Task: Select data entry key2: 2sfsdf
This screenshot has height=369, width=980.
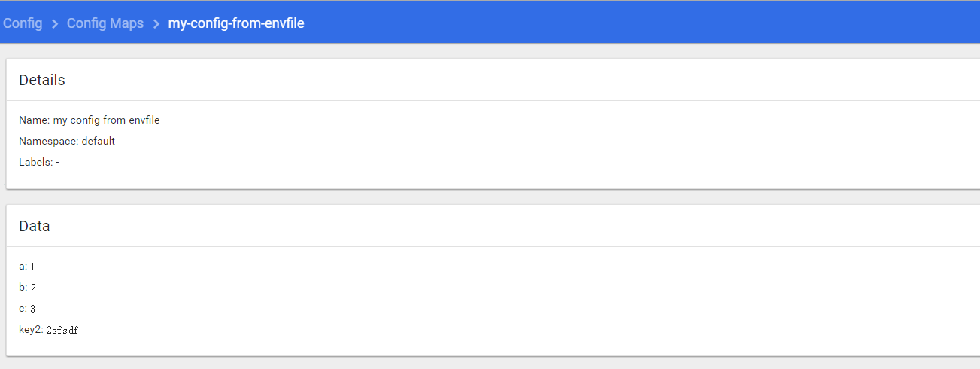Action: [x=49, y=330]
